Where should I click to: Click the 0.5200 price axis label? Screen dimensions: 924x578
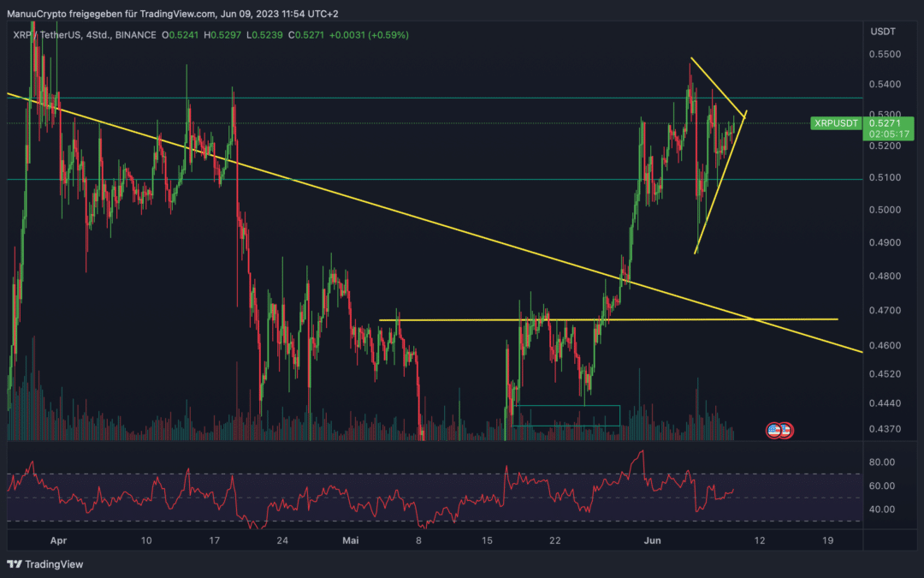coord(885,146)
